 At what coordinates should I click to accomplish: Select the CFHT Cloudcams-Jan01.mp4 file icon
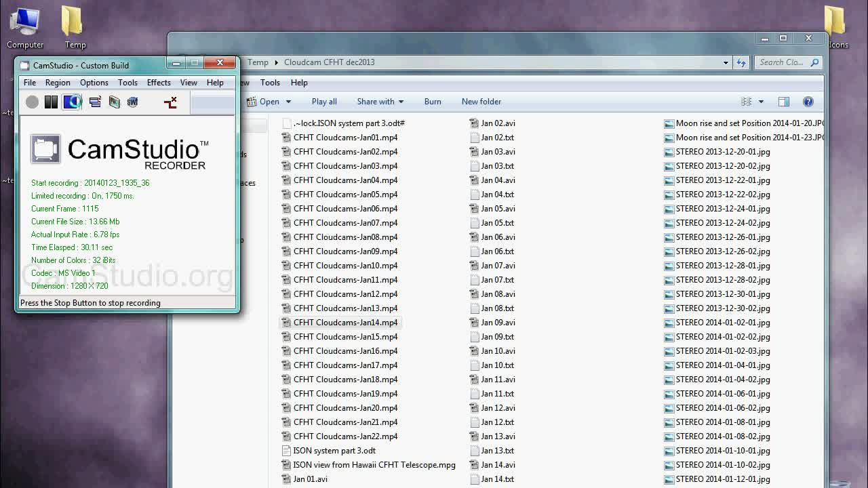coord(287,138)
